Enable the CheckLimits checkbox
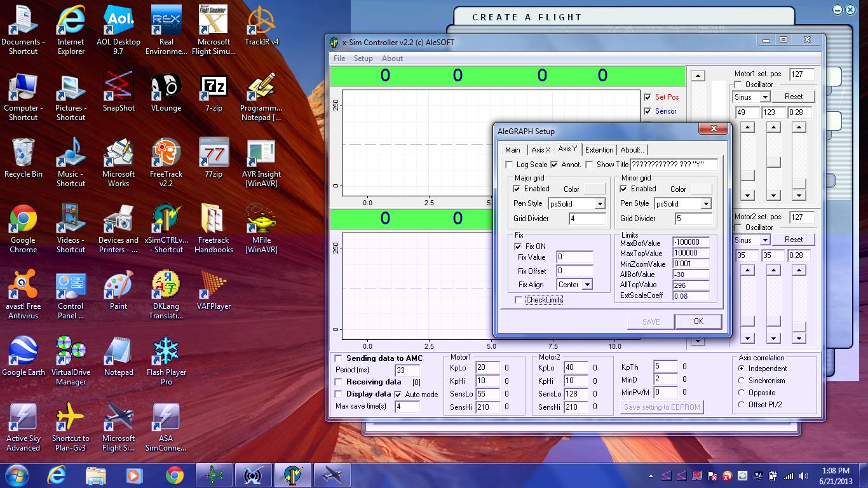This screenshot has width=868, height=488. (x=519, y=300)
